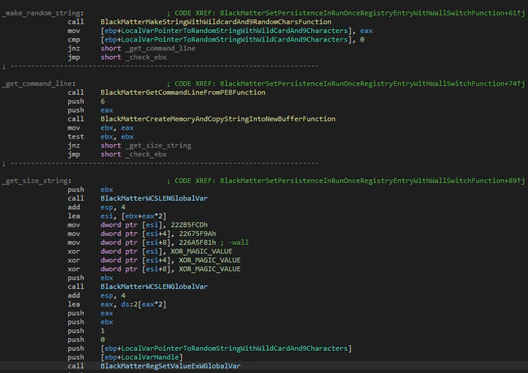Click BlackMatterWCSLENGlobalVar call just above 'lea eax'
528x373 pixels.
coord(154,286)
